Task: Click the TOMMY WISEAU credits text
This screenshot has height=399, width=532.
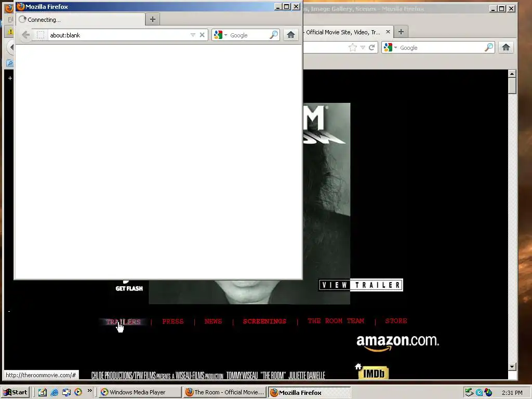Action: 242,375
